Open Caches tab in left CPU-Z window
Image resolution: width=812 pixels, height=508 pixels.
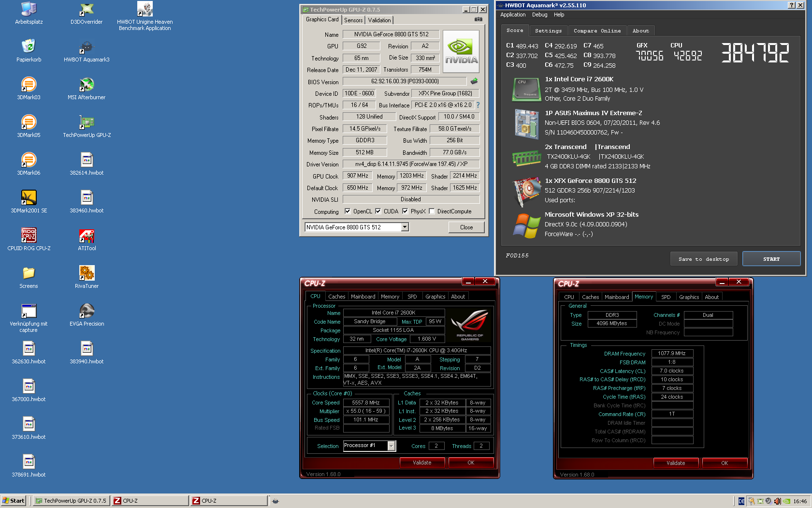coord(336,297)
